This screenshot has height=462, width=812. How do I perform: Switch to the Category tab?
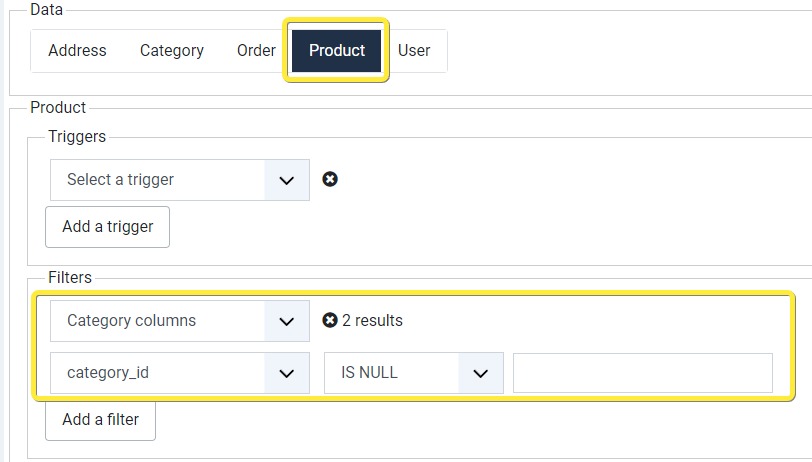[171, 51]
